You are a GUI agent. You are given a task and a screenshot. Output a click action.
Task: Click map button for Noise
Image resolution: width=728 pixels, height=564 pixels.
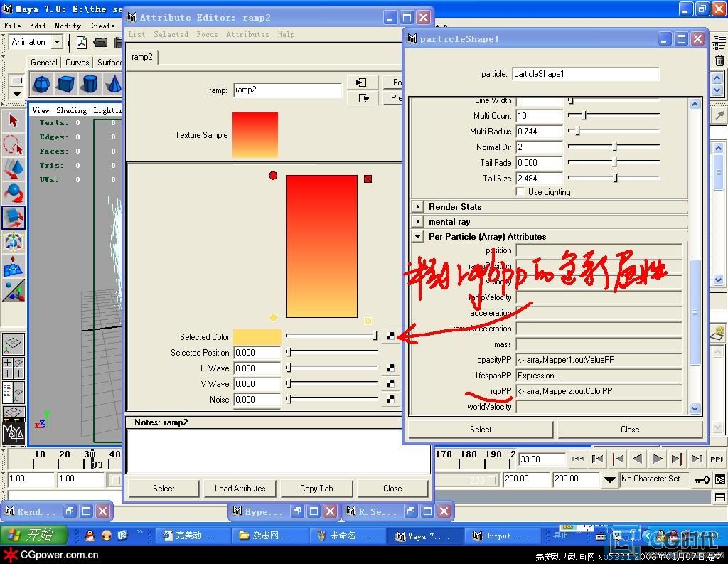(390, 399)
